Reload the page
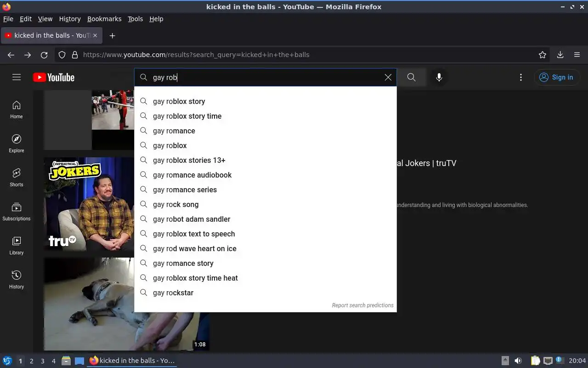Image resolution: width=588 pixels, height=368 pixels. [44, 55]
